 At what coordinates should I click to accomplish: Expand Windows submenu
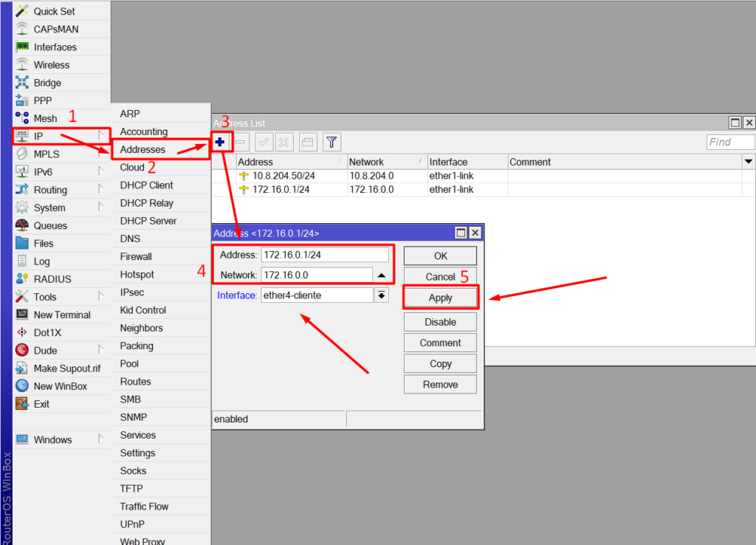(x=100, y=439)
